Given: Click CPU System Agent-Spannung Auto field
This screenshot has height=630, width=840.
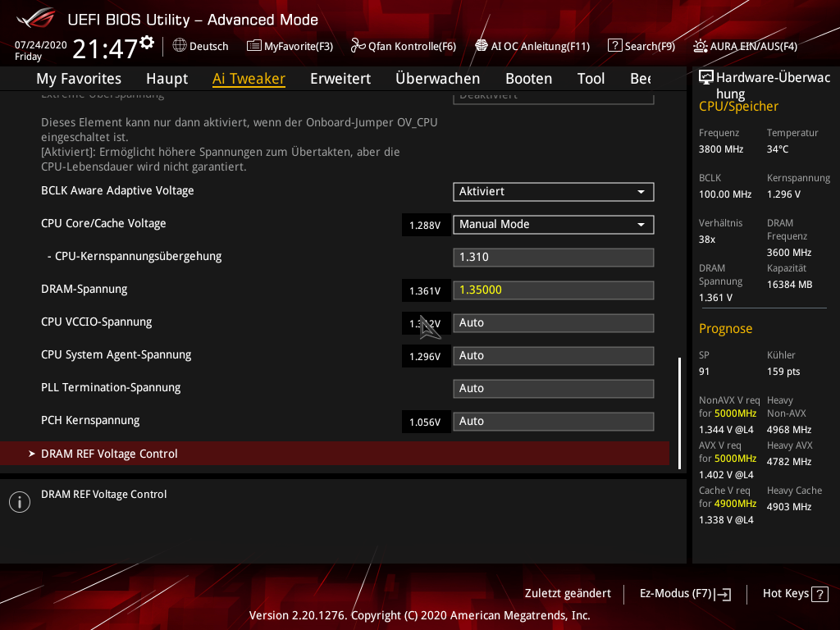Looking at the screenshot, I should [554, 356].
